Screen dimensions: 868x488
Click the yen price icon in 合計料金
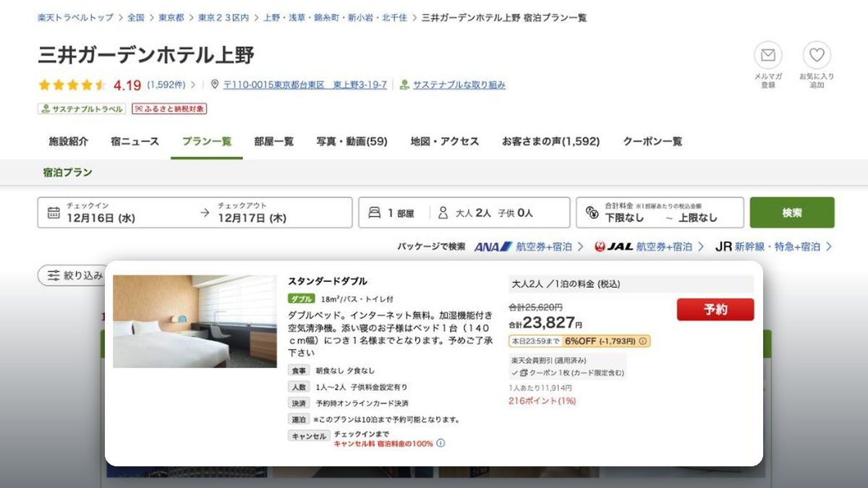point(592,213)
